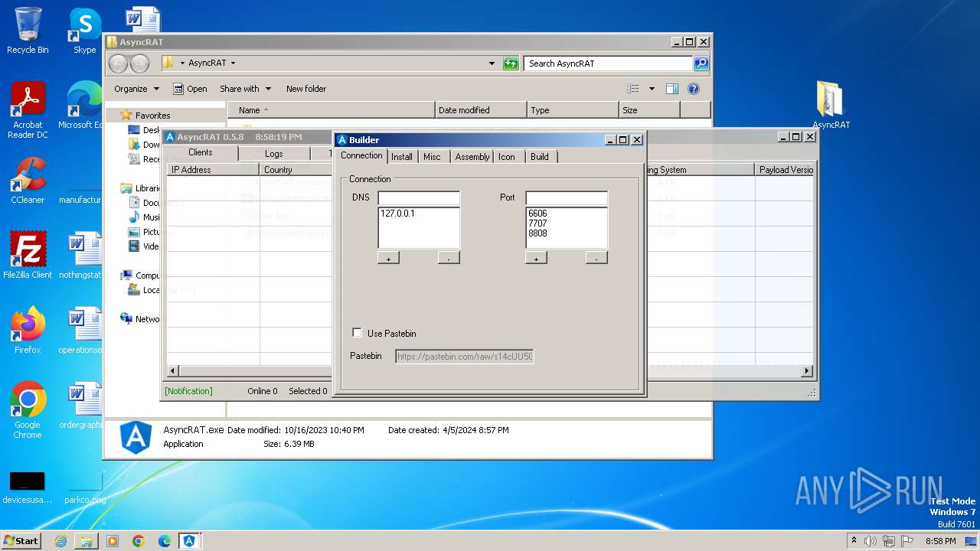Open AsyncRAT folder on desktop
This screenshot has width=980, height=551.
pyautogui.click(x=831, y=106)
